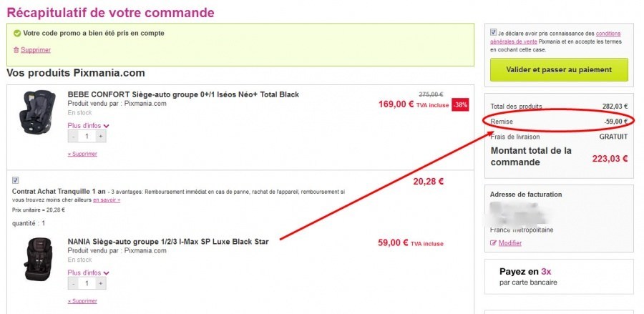Decrease NANIA seat quantity with minus button
This screenshot has width=644, height=314.
[x=74, y=283]
